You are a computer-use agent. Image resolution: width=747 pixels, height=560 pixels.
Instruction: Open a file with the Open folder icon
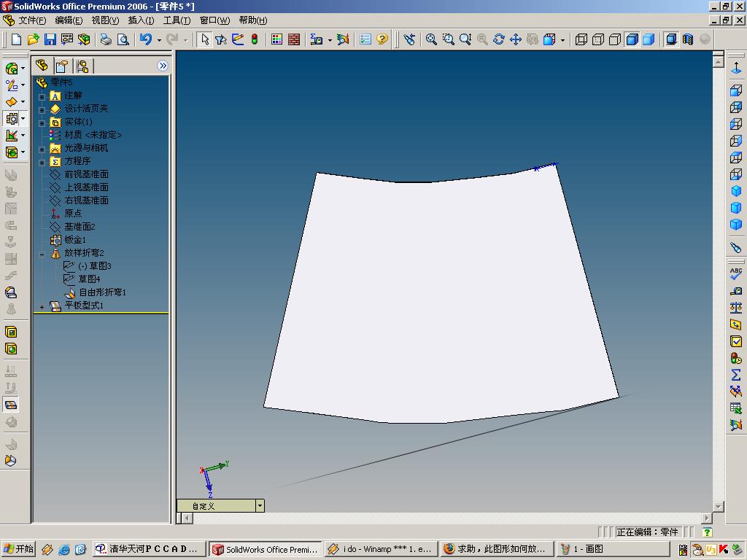coord(34,39)
